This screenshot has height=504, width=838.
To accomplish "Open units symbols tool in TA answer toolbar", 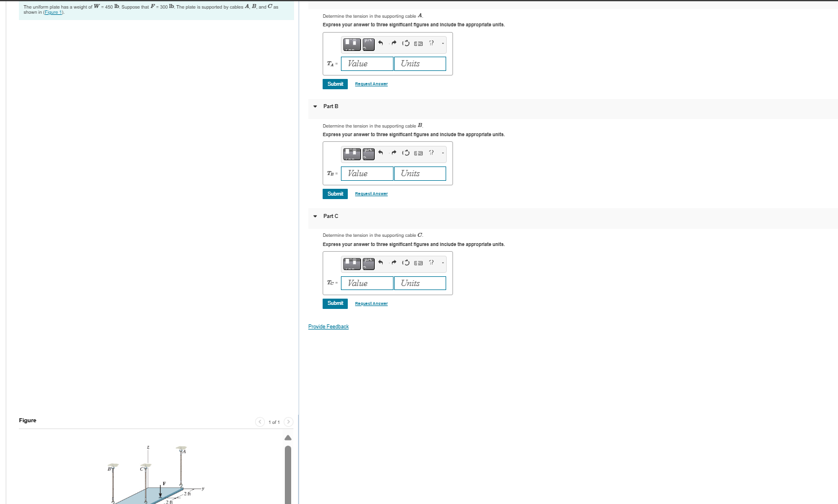I will click(x=368, y=43).
